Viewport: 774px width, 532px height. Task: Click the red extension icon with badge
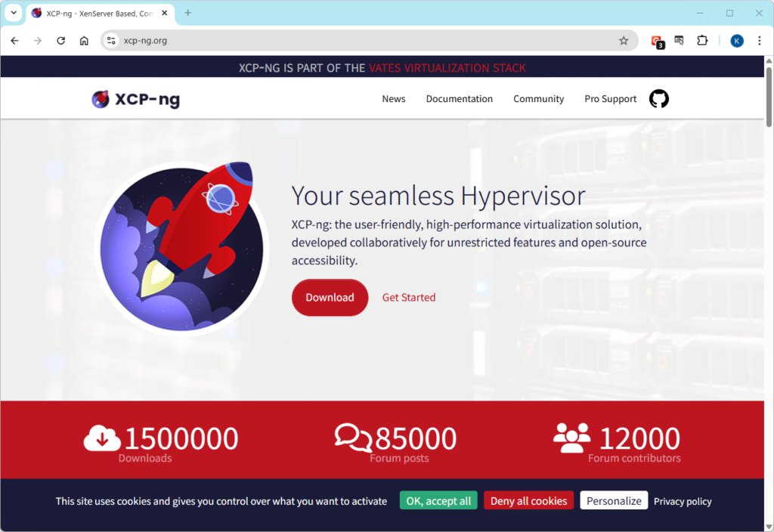657,41
